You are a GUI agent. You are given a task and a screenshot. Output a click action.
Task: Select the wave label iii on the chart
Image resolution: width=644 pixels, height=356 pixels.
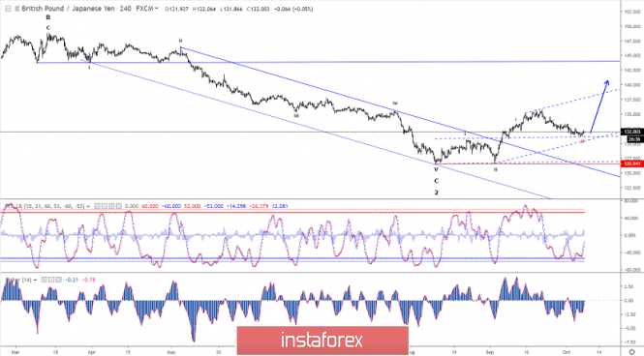click(x=296, y=116)
